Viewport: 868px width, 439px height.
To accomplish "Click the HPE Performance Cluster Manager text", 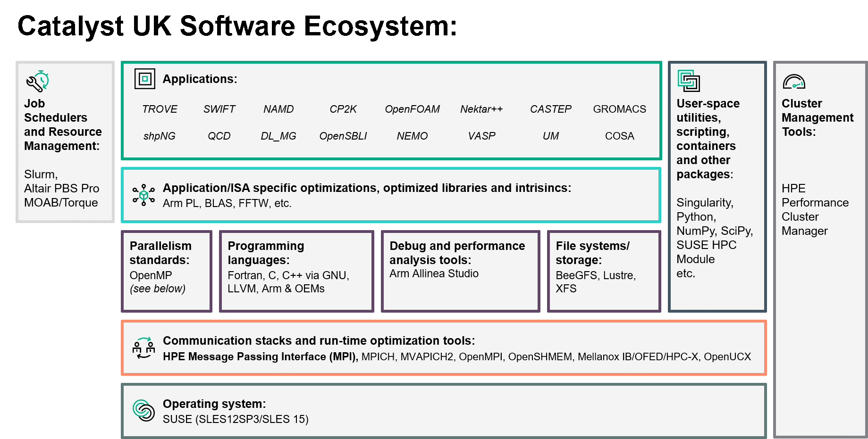I will (815, 210).
